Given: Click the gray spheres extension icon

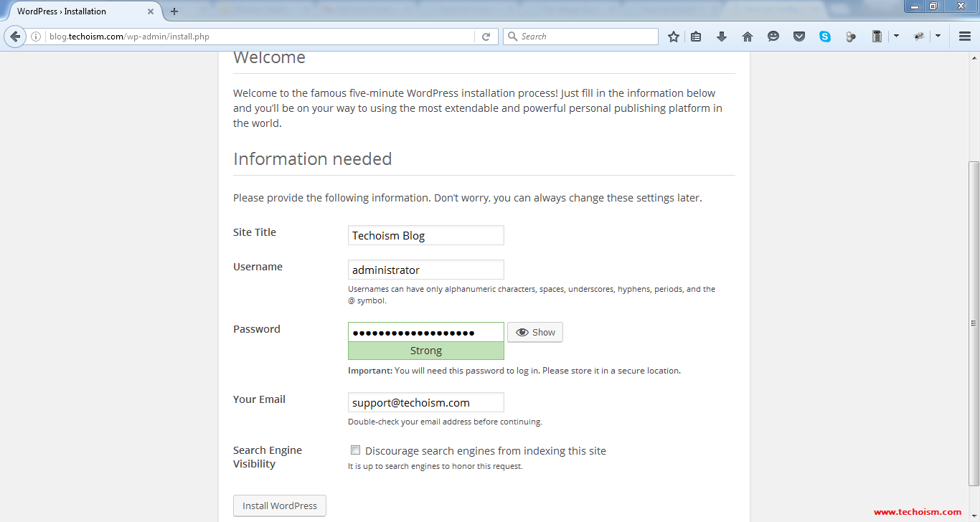Looking at the screenshot, I should click(x=851, y=37).
